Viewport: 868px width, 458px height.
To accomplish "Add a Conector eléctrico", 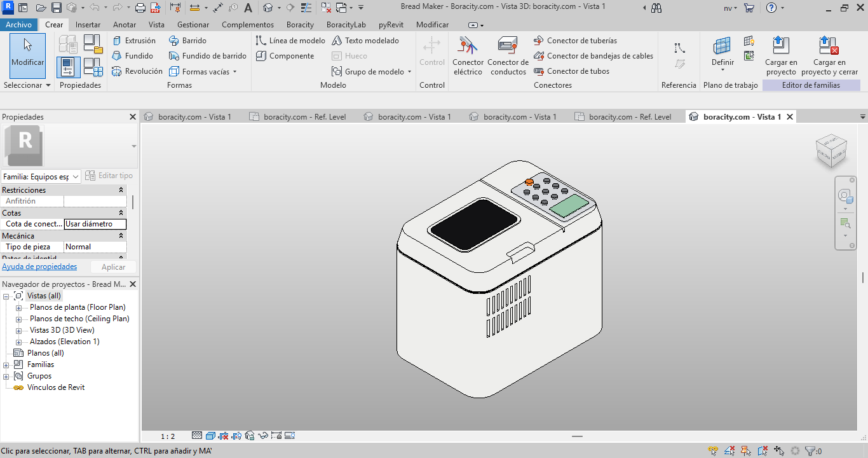I will tap(468, 56).
